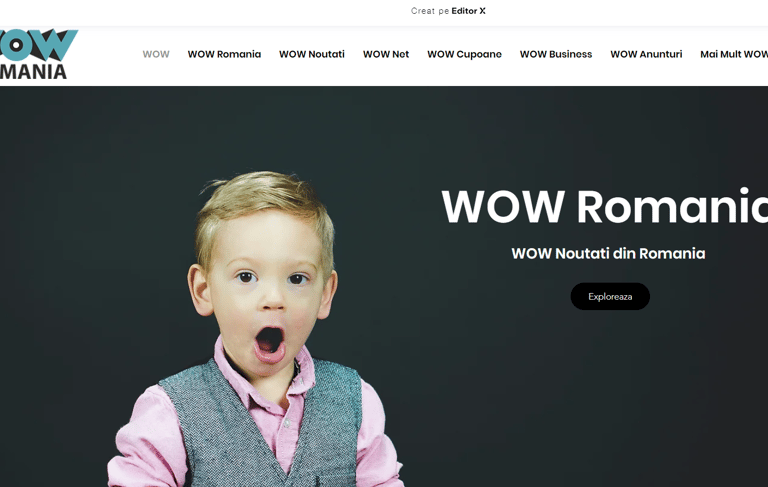The height and width of the screenshot is (487, 768).
Task: Open WOW Anunturi section
Action: [x=646, y=54]
